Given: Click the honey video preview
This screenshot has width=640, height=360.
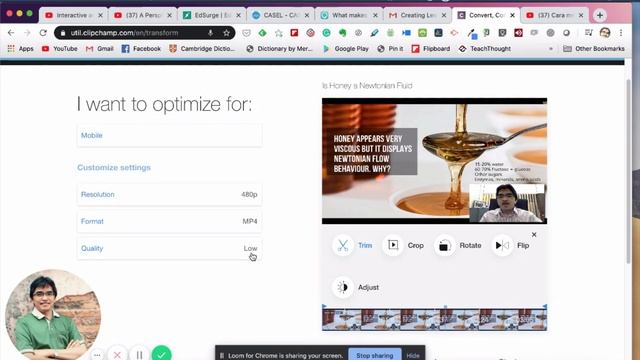Looking at the screenshot, I should (x=434, y=161).
